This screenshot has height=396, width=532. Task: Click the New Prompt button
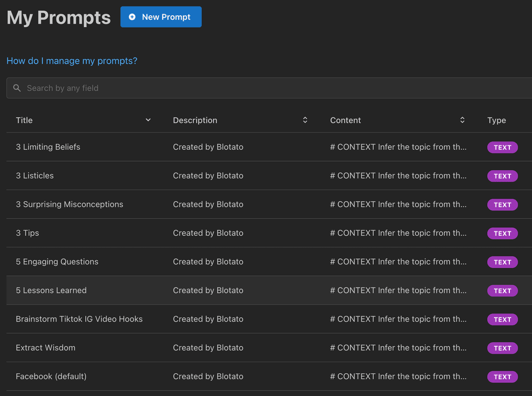(x=161, y=17)
